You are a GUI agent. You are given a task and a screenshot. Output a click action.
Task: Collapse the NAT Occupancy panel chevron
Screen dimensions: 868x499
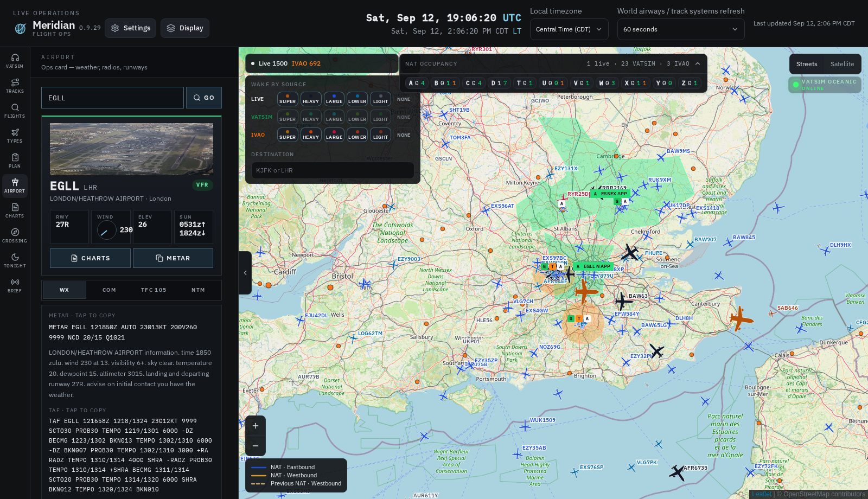click(698, 63)
